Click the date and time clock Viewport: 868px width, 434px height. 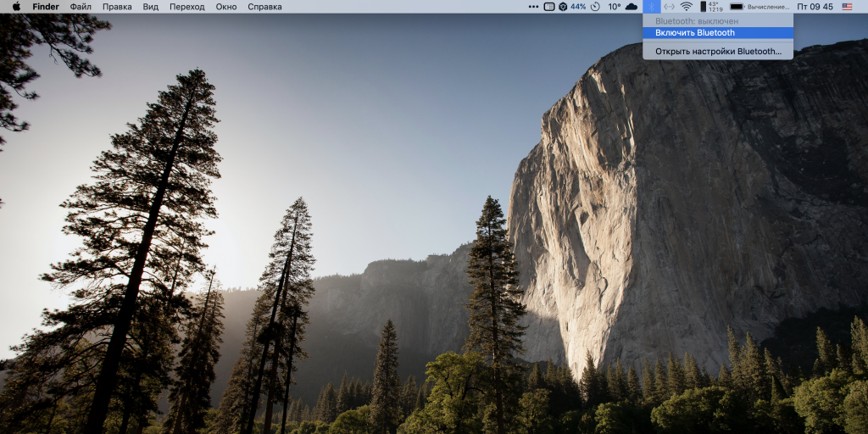[x=815, y=7]
